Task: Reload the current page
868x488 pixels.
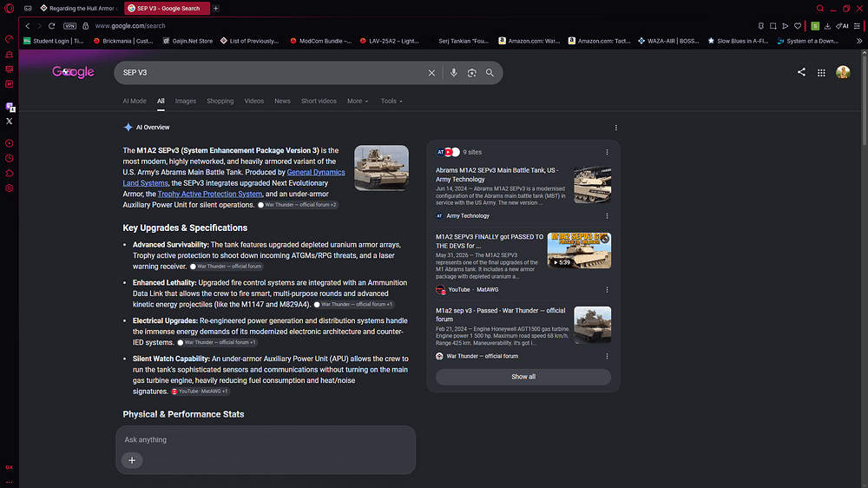Action: pyautogui.click(x=51, y=26)
